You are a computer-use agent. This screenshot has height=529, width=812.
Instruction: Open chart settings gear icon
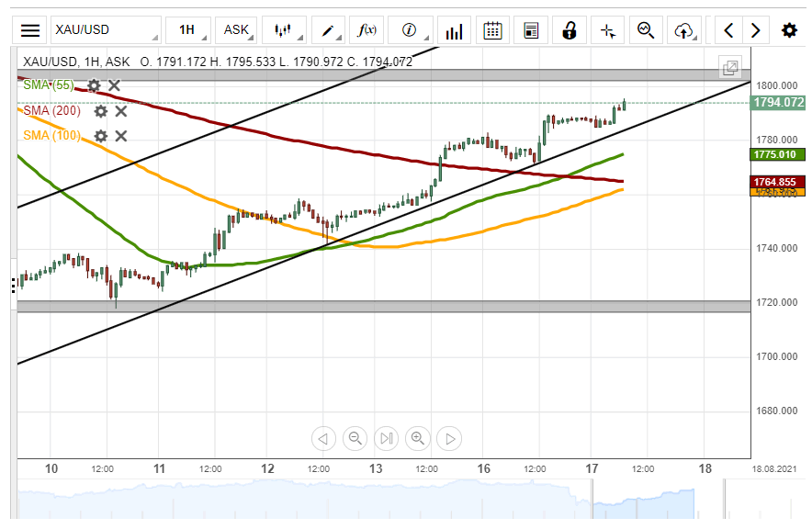click(x=789, y=30)
